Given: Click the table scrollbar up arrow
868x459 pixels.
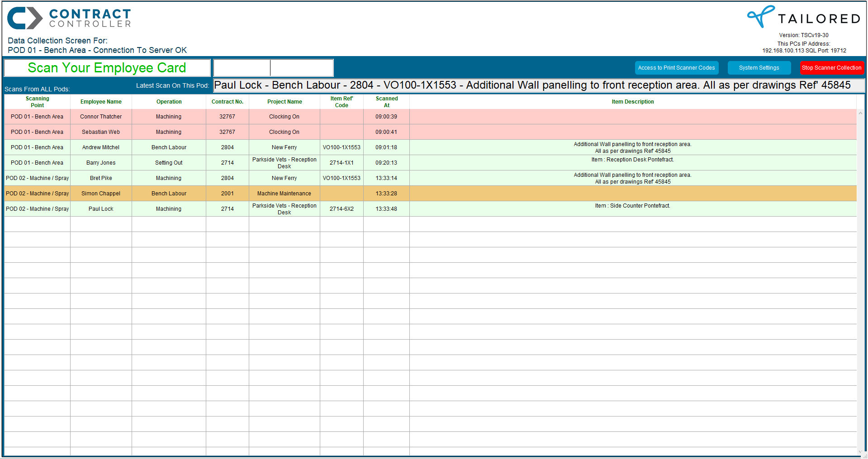Looking at the screenshot, I should click(860, 113).
